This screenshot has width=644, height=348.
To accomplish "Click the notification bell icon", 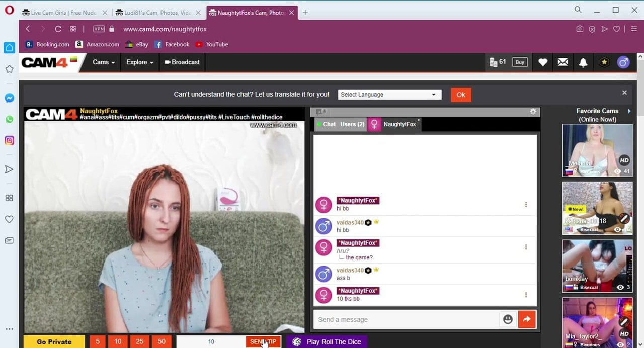I will tap(583, 62).
